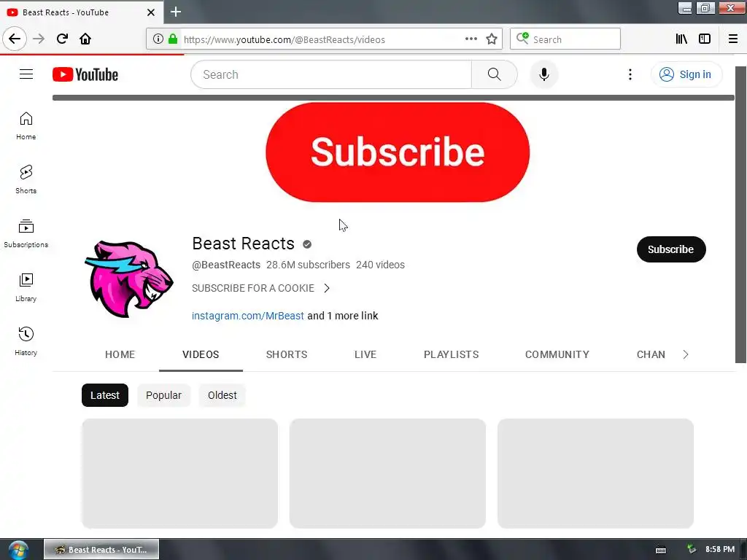The width and height of the screenshot is (747, 560).
Task: Click the browser forward arrow
Action: pyautogui.click(x=39, y=39)
